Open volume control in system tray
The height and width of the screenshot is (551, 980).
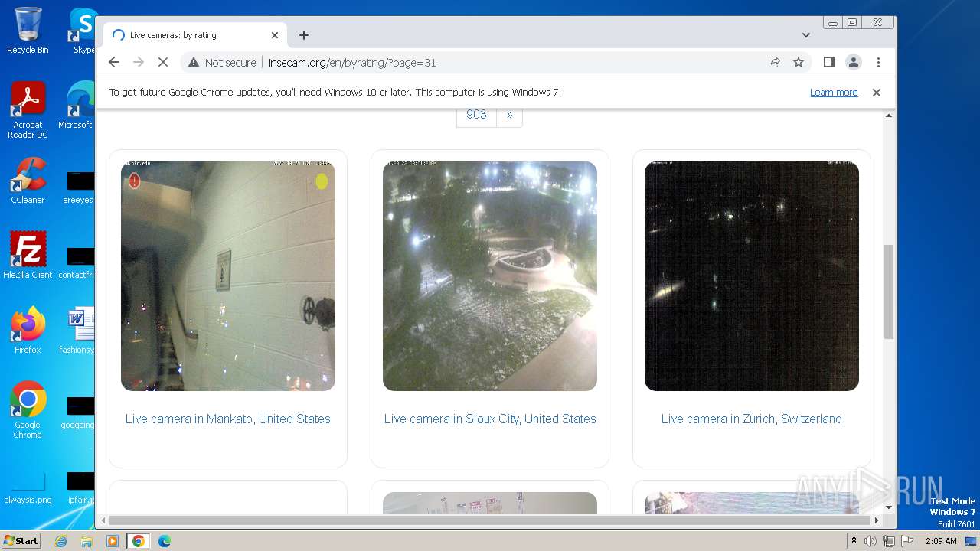pos(871,541)
